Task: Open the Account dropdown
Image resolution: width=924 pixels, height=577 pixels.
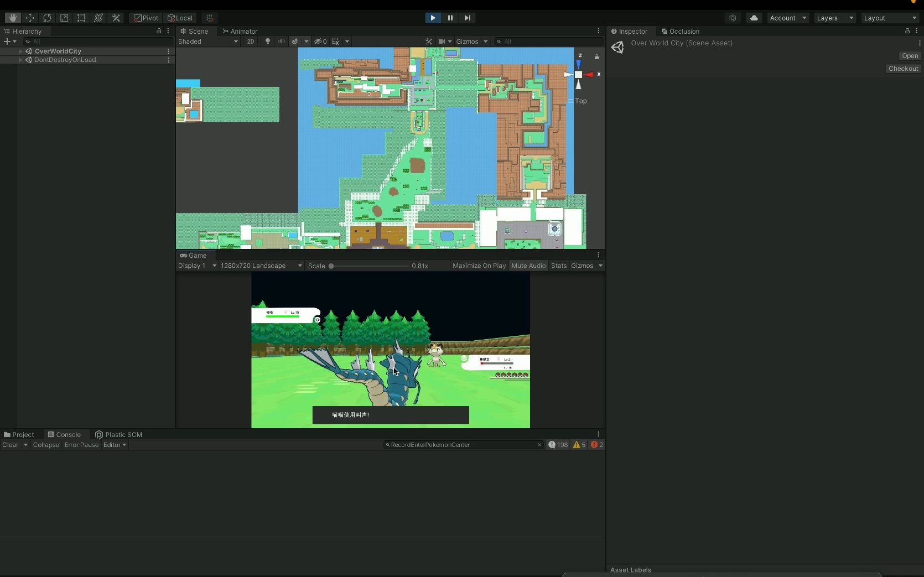Action: 788,18
